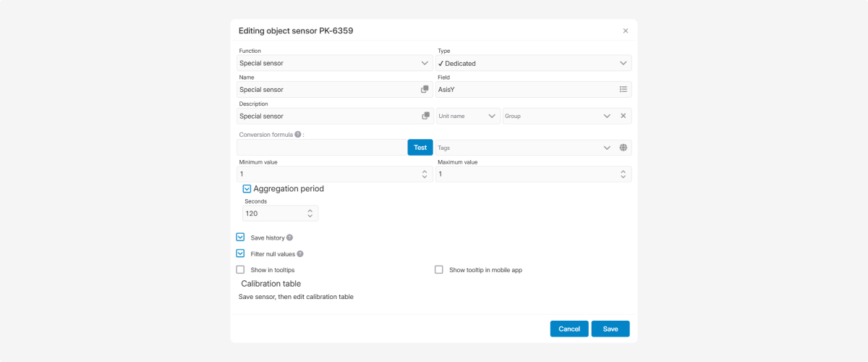Click the Conversion formula help icon
Viewport: 868px width, 362px height.
[298, 135]
